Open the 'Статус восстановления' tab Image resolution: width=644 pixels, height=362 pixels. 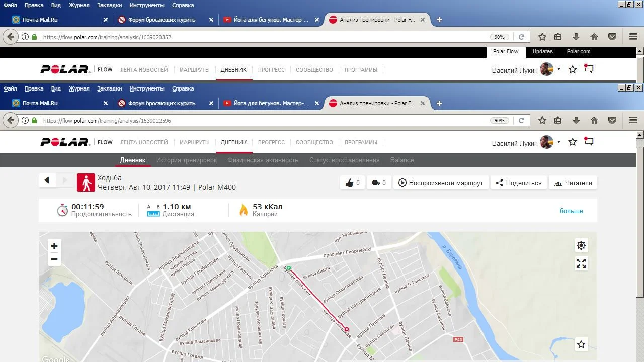click(x=344, y=160)
